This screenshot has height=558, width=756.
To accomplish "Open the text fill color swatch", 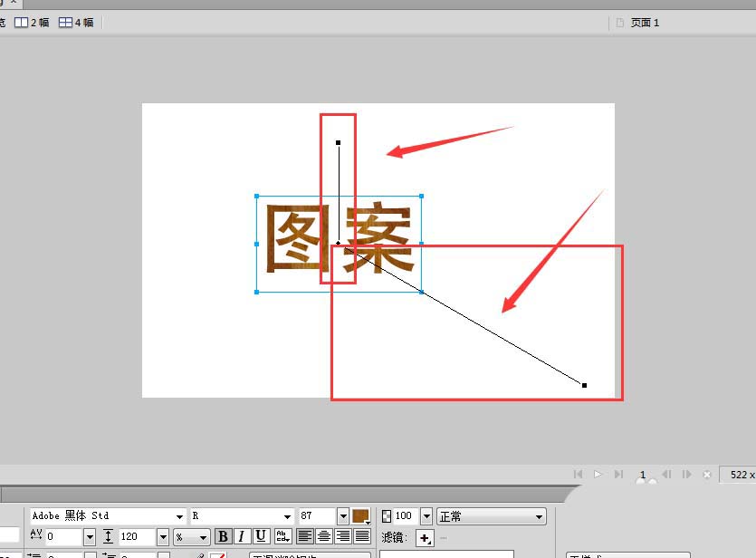I will [360, 516].
